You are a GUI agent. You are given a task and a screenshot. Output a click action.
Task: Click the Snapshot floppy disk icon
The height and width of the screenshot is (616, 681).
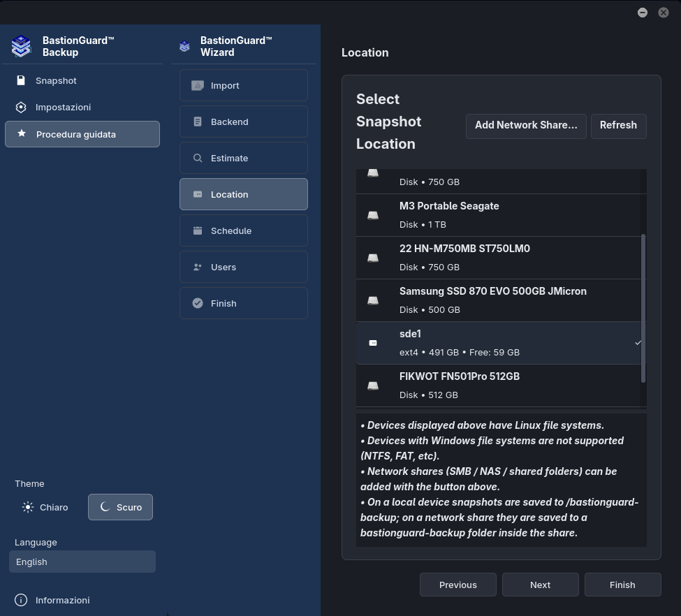click(21, 80)
